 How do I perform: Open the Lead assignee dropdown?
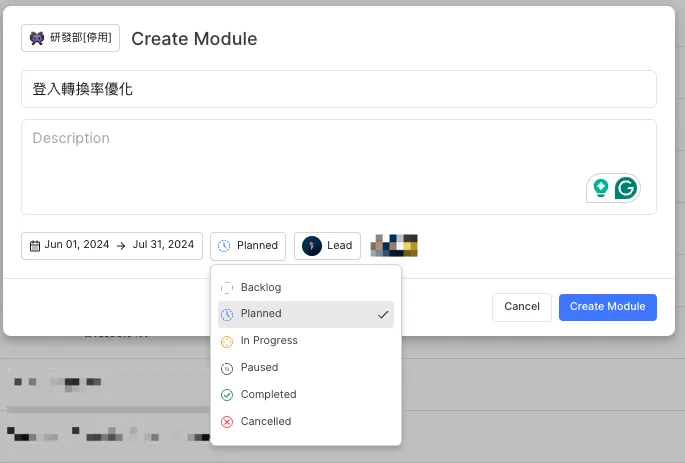click(327, 246)
